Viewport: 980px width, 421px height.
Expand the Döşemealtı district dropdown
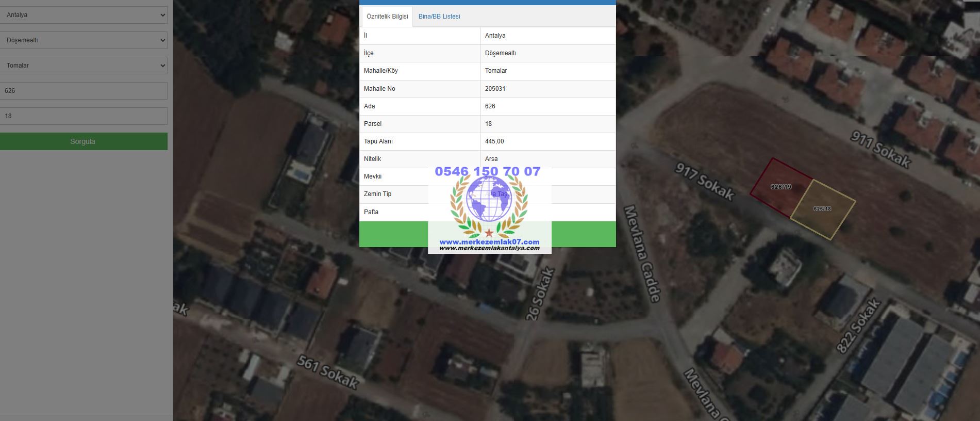[84, 40]
